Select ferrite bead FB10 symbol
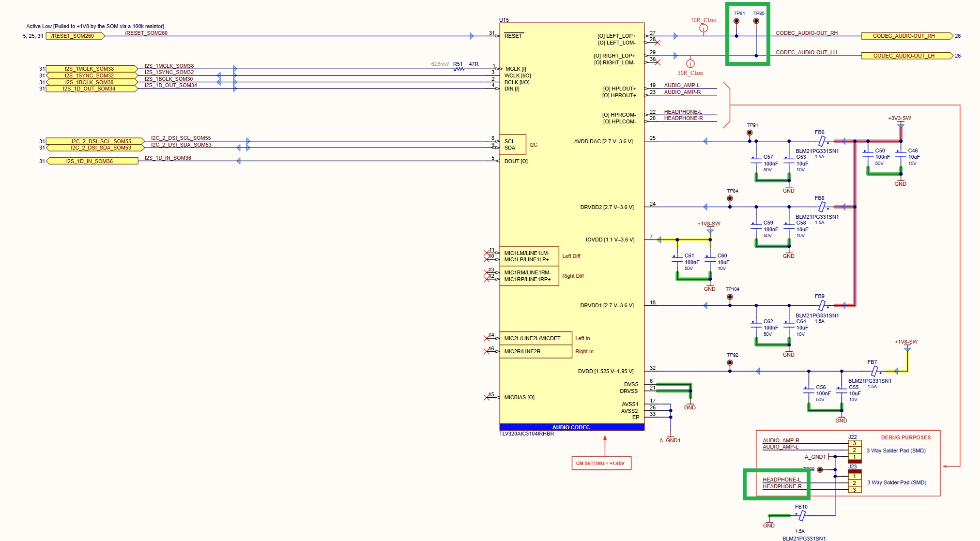This screenshot has height=541, width=980. (x=802, y=516)
